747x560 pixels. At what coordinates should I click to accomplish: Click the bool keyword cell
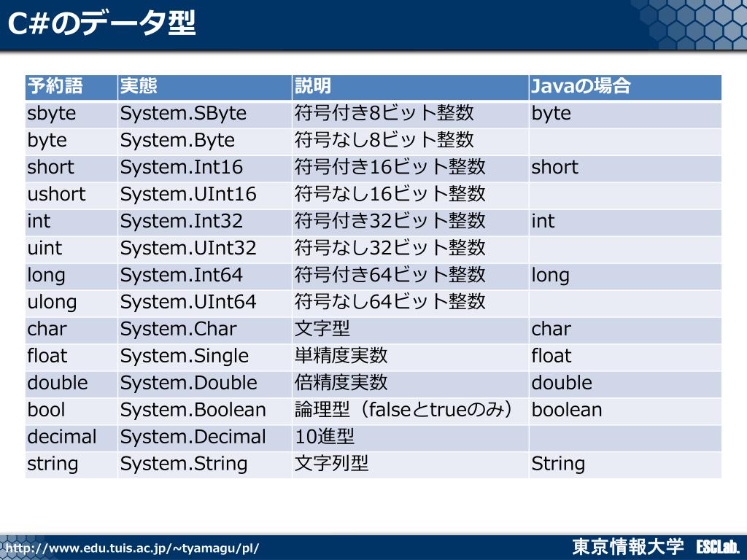point(71,411)
